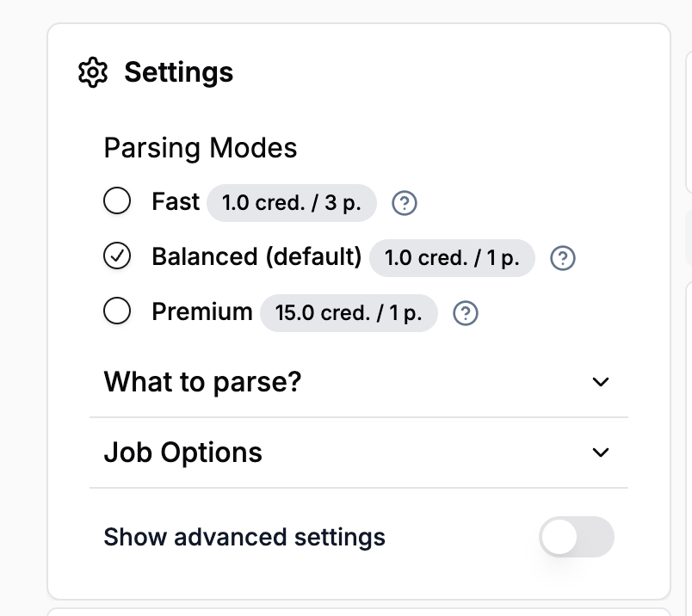Open help tooltip for Fast mode

pos(405,203)
